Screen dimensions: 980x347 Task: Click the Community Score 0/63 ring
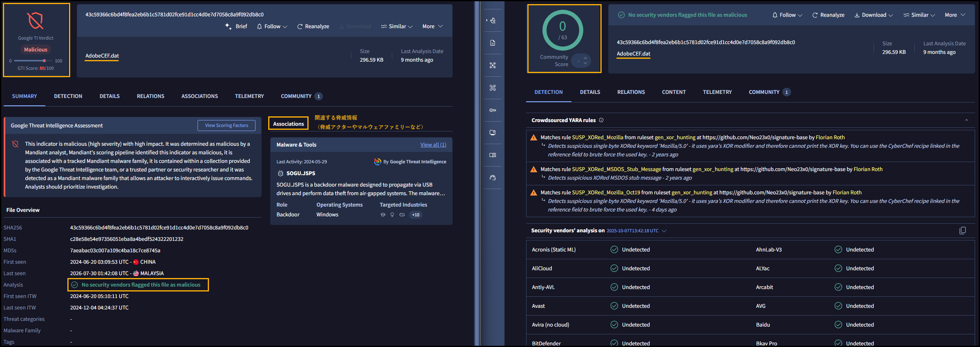[562, 30]
